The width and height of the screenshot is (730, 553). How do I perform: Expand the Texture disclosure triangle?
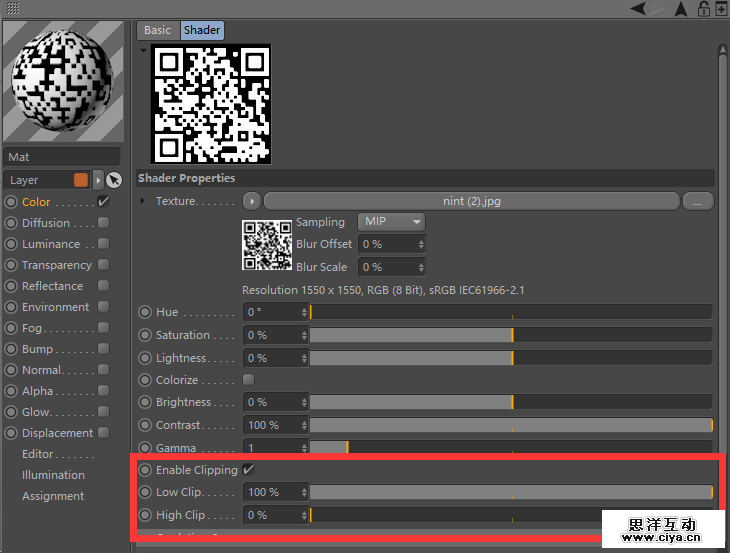(143, 201)
